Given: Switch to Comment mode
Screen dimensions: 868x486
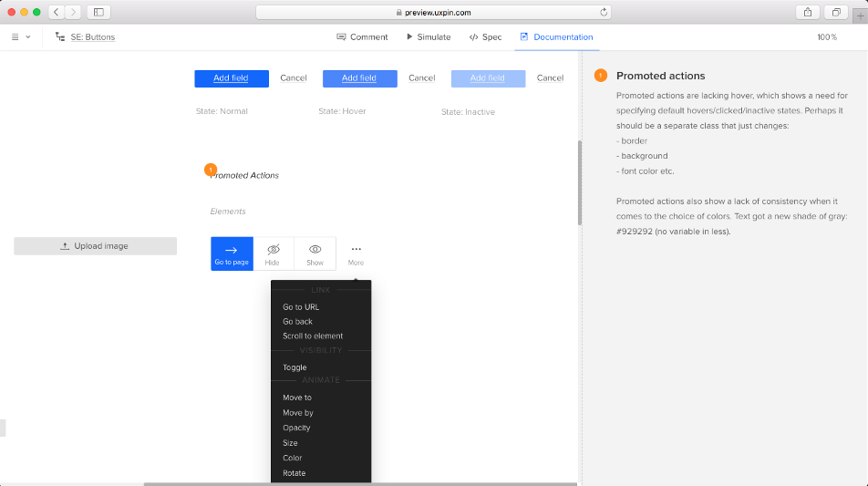Looking at the screenshot, I should [362, 37].
